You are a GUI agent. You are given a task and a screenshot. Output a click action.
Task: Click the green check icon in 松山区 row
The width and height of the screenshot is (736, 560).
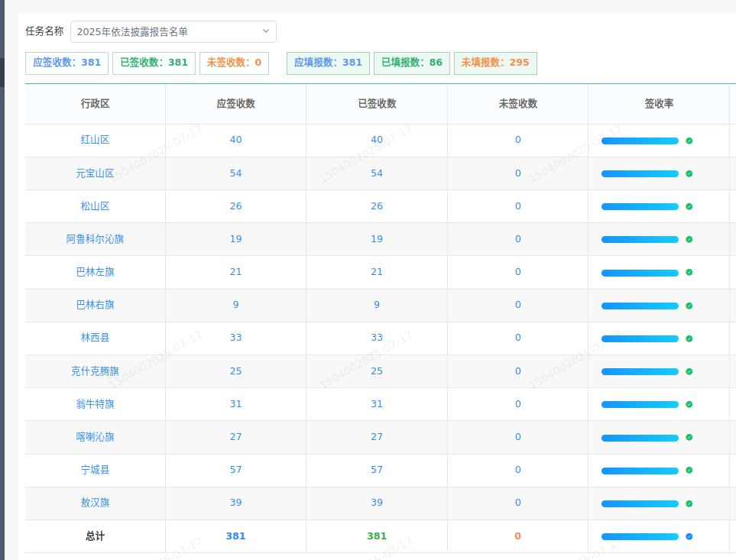pos(689,206)
